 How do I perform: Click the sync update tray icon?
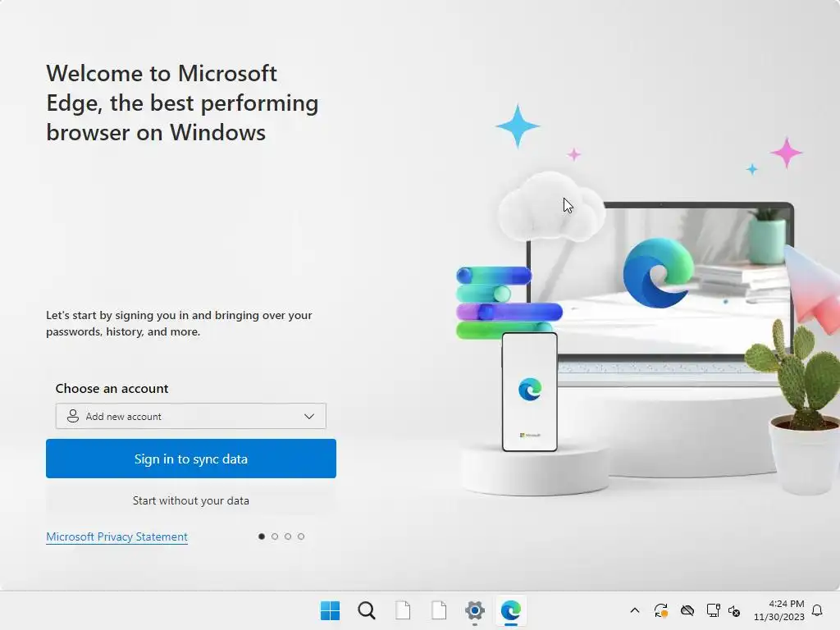pos(661,610)
